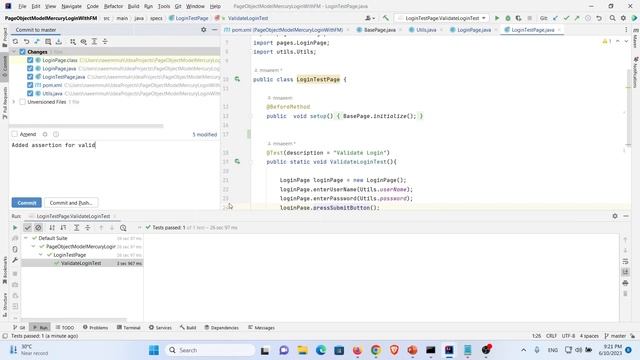Refresh changes in the Commit panel

(x=15, y=42)
